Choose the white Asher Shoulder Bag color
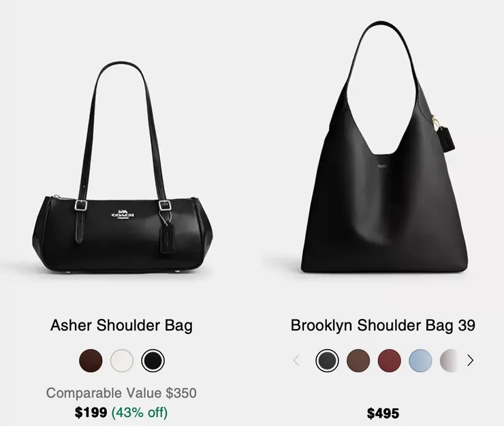This screenshot has width=504, height=426. (122, 361)
